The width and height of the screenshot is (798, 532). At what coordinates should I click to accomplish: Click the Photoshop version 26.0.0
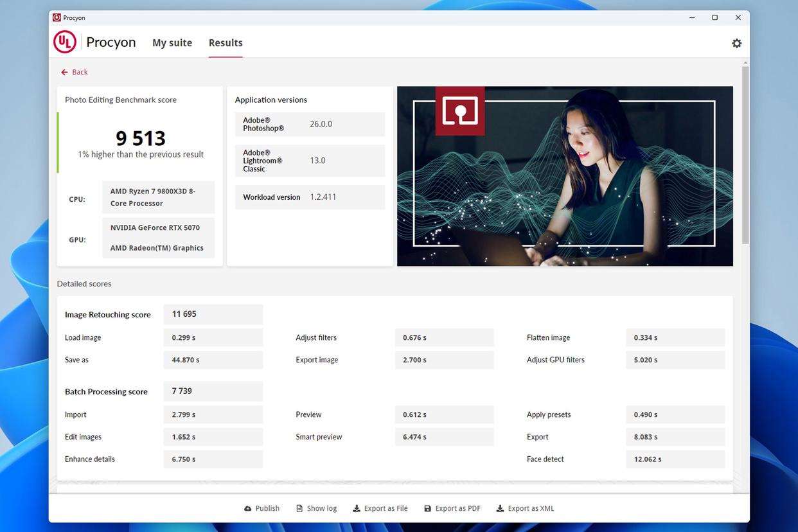coord(321,124)
